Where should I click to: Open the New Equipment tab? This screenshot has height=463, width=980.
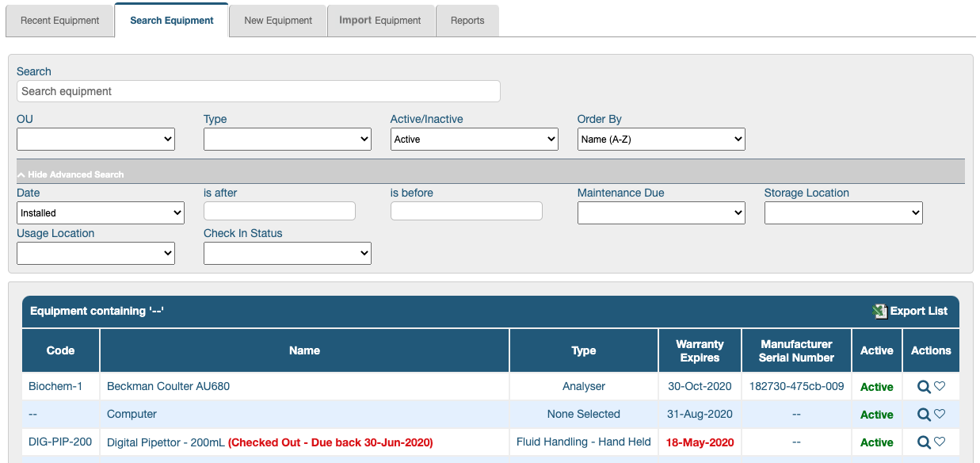pos(278,21)
